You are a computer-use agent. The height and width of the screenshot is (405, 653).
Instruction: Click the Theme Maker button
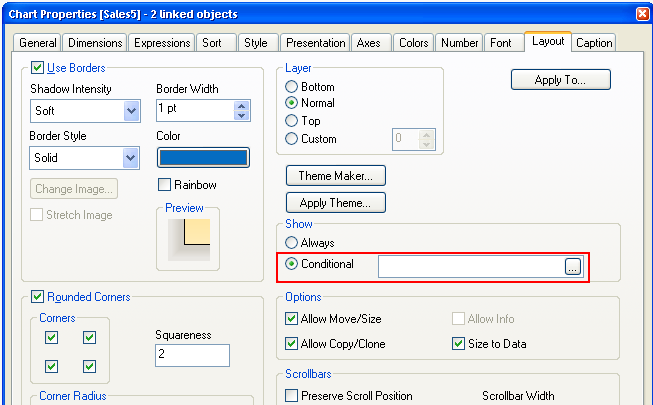click(x=336, y=176)
